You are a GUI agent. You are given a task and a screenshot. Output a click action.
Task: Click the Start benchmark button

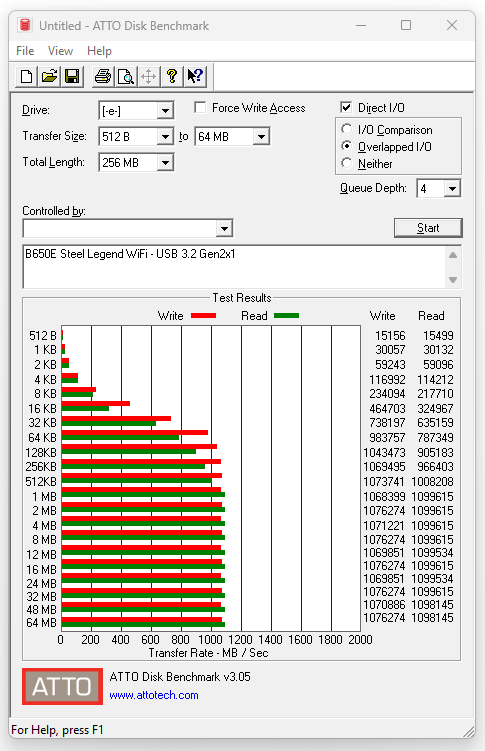[428, 228]
